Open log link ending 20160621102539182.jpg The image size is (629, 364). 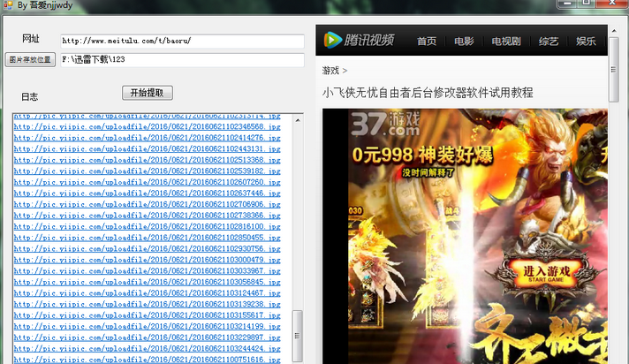148,171
